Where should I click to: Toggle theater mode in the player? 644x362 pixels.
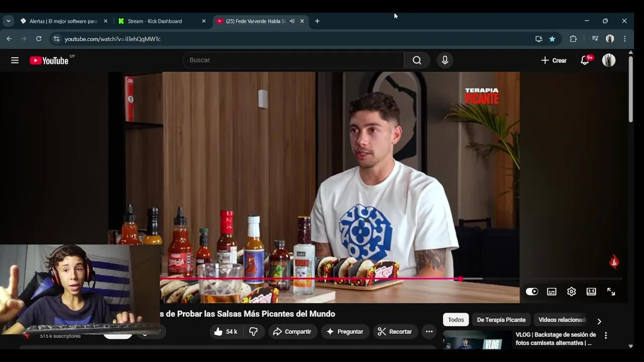coord(591,292)
